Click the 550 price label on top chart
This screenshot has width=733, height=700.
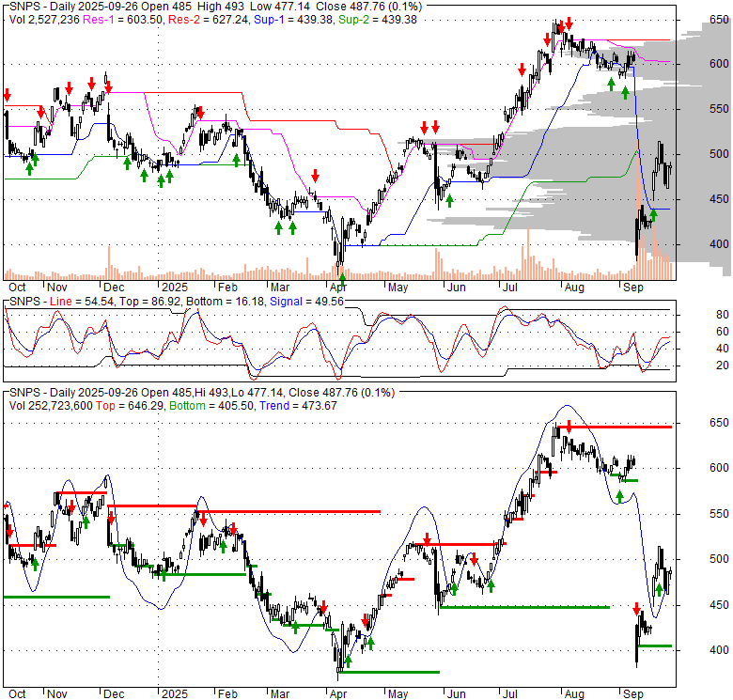719,109
